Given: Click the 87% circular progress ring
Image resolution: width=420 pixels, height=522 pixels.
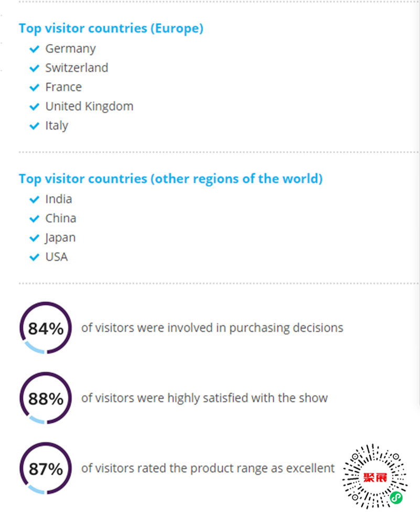Looking at the screenshot, I should pyautogui.click(x=46, y=468).
